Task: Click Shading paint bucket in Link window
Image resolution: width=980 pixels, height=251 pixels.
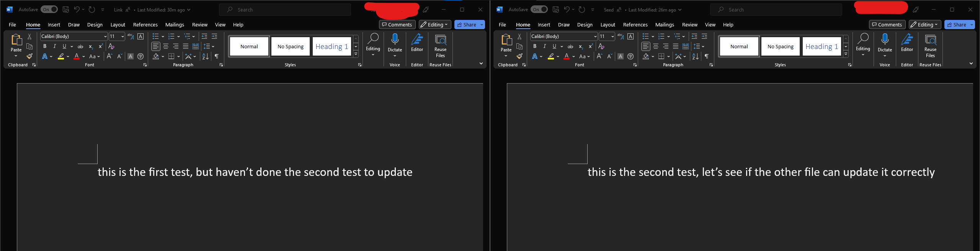Action: point(156,56)
